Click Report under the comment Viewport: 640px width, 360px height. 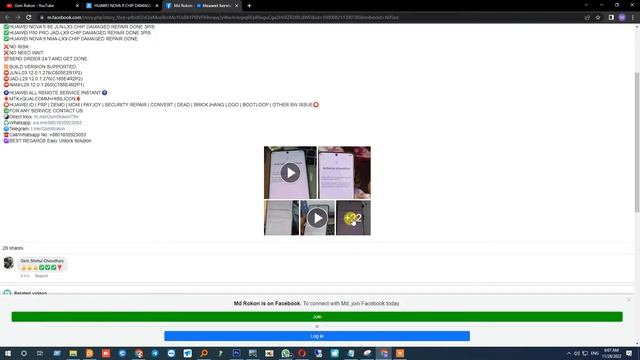click(x=41, y=276)
